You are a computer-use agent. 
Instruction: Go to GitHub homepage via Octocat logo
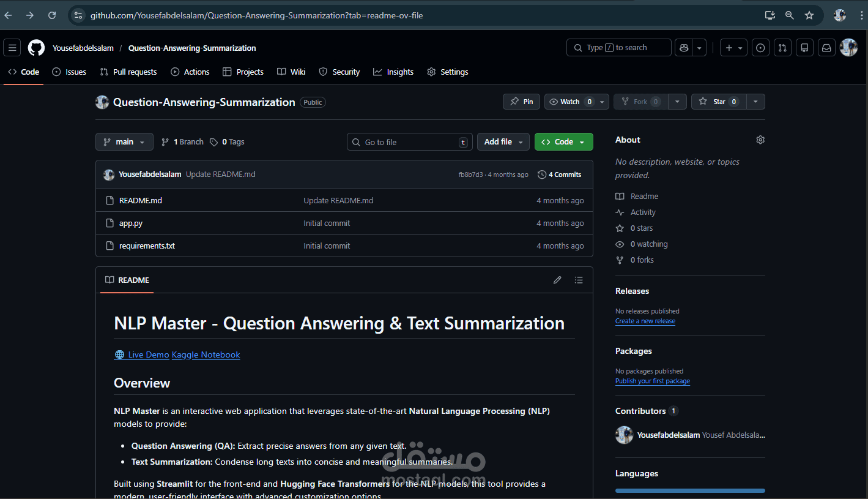36,48
